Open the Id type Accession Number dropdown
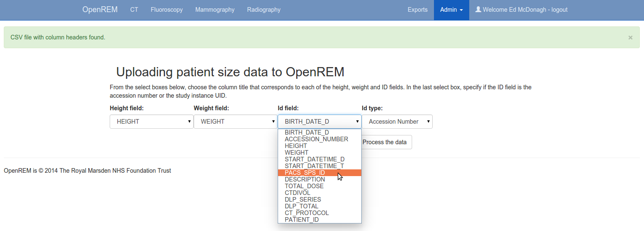The width and height of the screenshot is (644, 231). 397,122
